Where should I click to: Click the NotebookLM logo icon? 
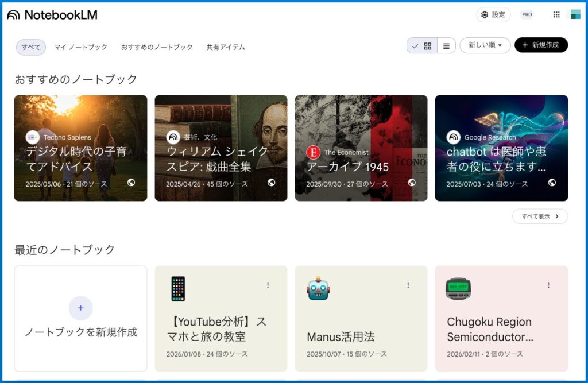click(x=13, y=15)
